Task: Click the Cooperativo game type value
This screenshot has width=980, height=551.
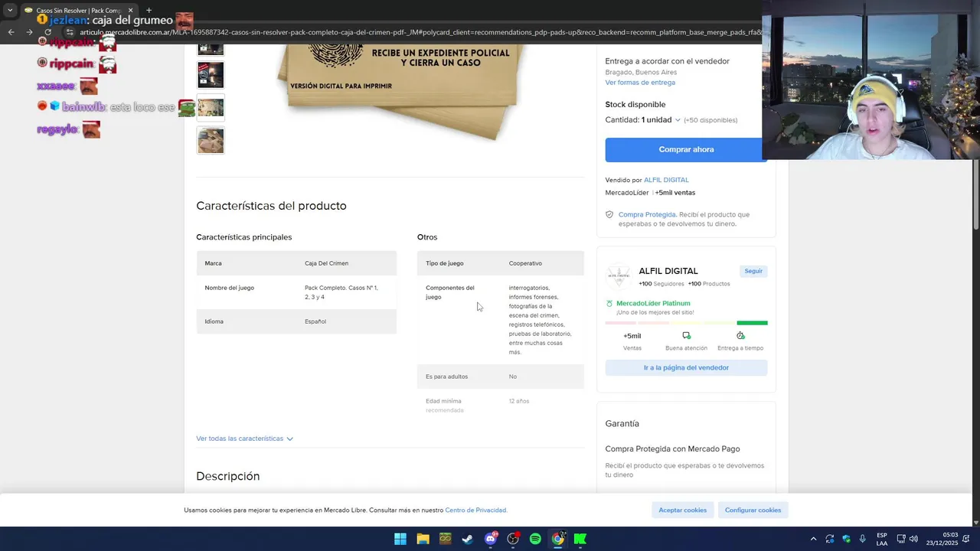Action: click(525, 263)
